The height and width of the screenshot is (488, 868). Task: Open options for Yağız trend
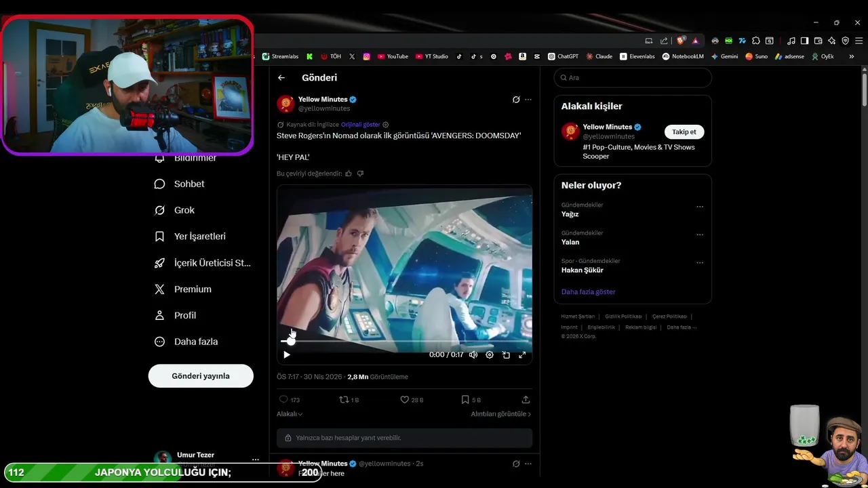coord(700,207)
